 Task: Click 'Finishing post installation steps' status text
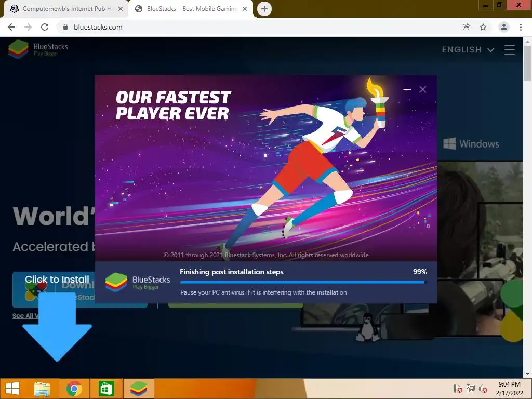(x=231, y=272)
